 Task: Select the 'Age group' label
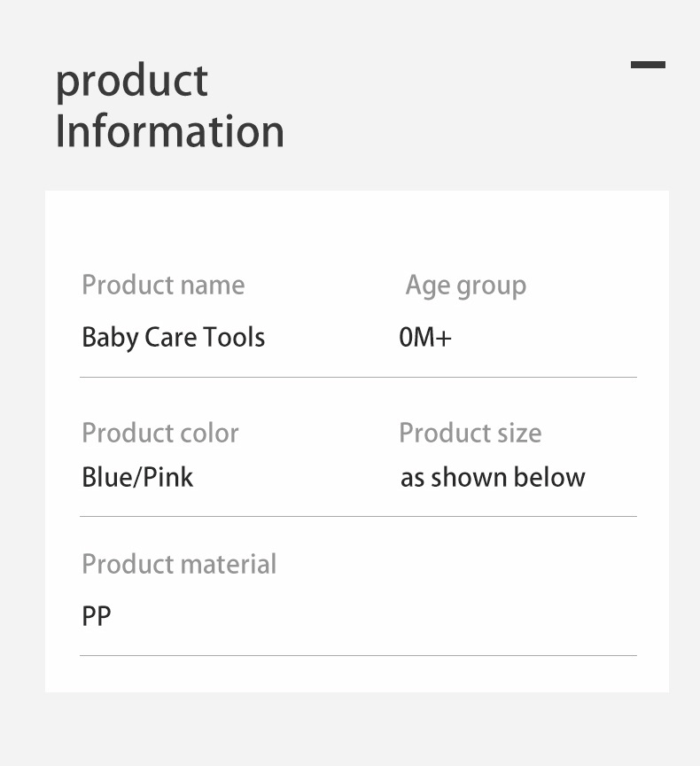465,285
